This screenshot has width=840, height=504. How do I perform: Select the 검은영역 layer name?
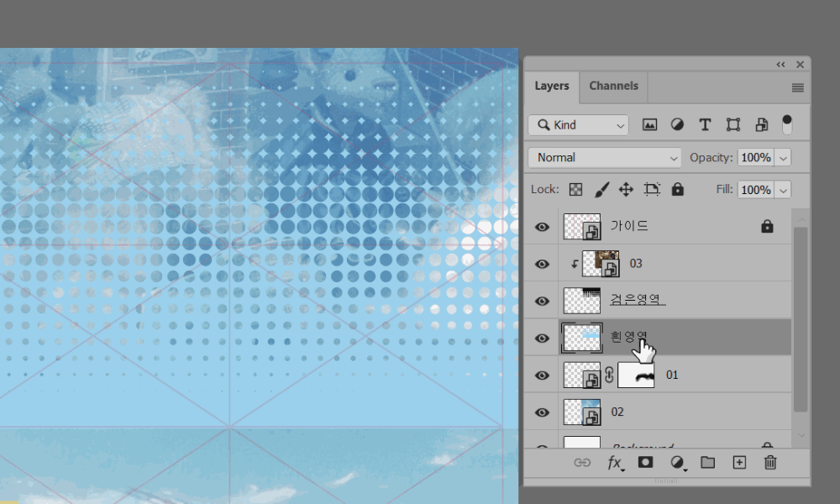tap(636, 299)
